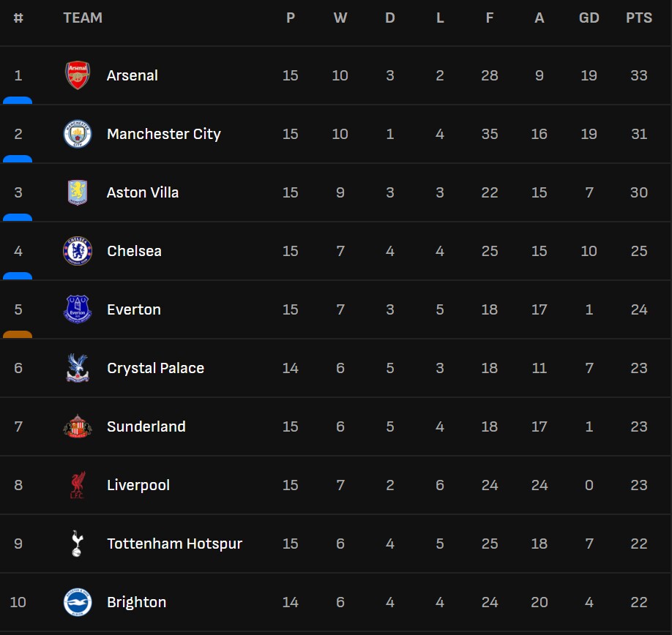The height and width of the screenshot is (635, 672).
Task: Click the blue qualification marker under Arsenal's rank
Action: click(18, 100)
